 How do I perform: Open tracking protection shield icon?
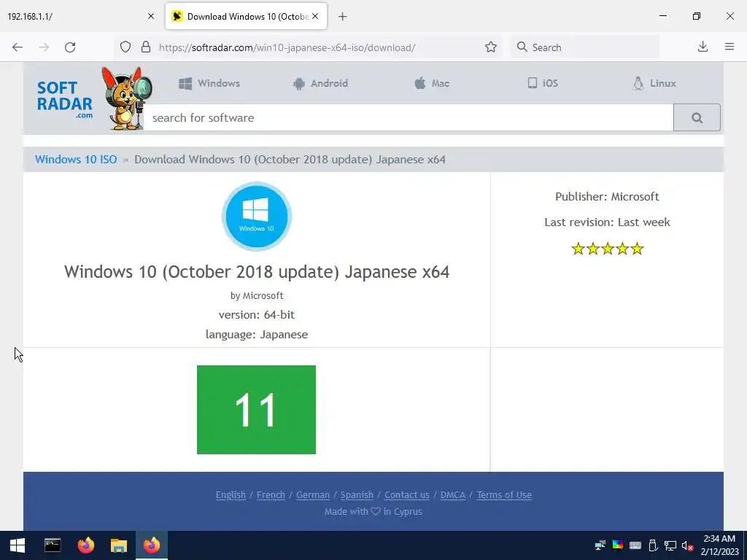pyautogui.click(x=125, y=47)
